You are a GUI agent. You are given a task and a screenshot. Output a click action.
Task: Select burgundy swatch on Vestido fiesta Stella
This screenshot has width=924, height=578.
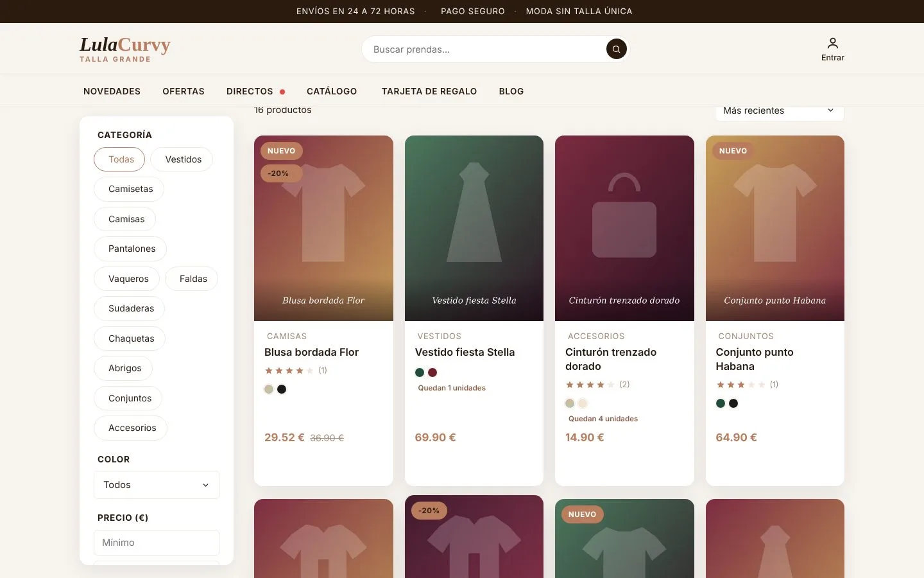tap(432, 372)
